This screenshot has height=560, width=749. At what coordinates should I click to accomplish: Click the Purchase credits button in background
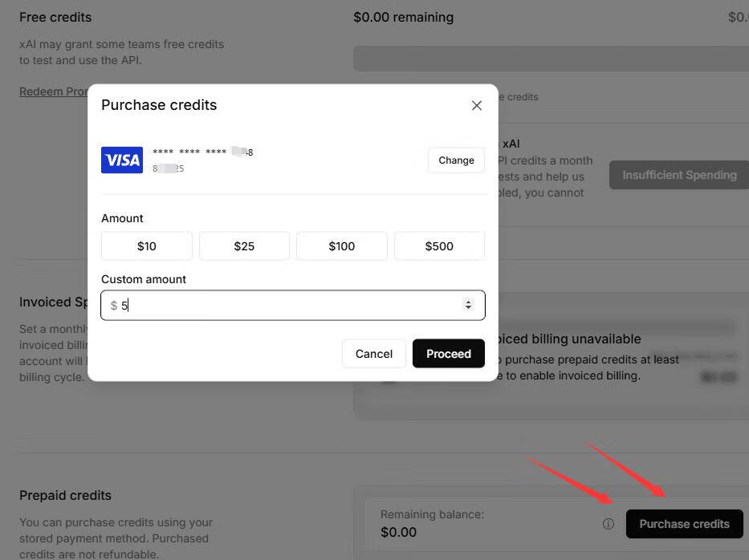click(684, 524)
